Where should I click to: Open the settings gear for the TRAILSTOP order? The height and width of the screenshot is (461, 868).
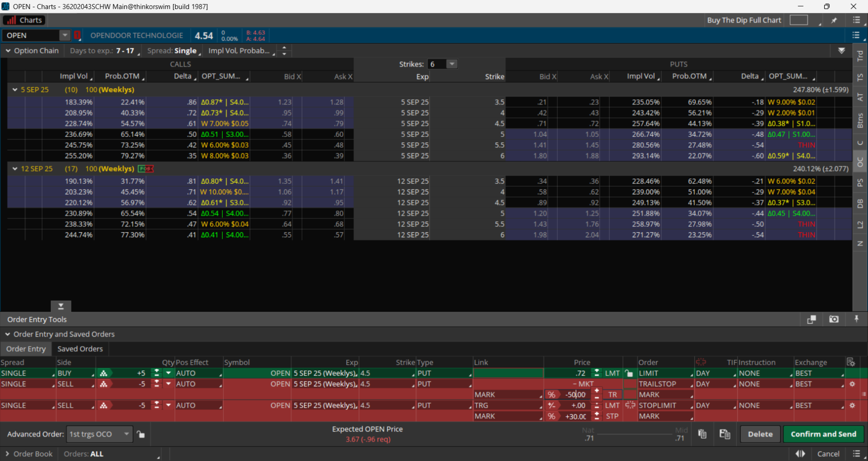[852, 384]
